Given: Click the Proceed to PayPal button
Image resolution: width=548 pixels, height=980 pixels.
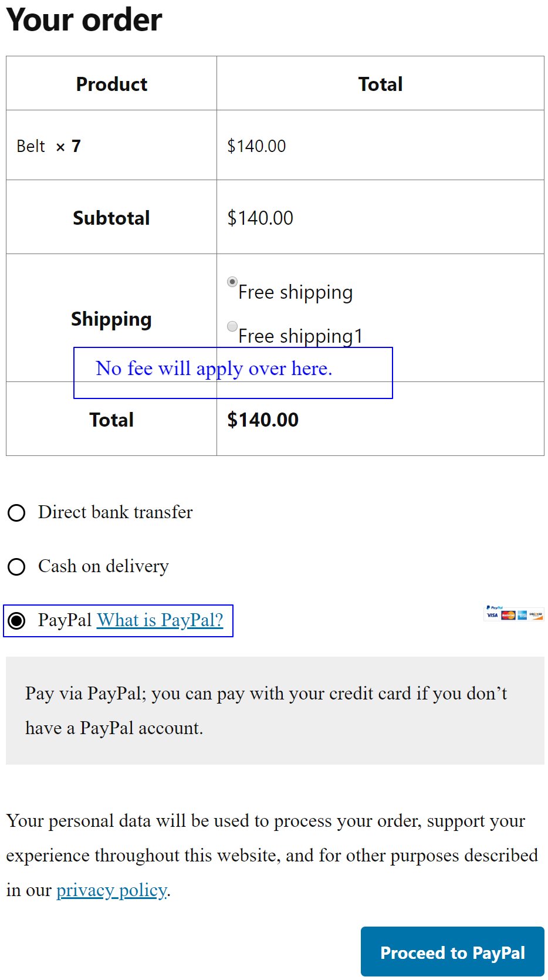Looking at the screenshot, I should (x=452, y=952).
